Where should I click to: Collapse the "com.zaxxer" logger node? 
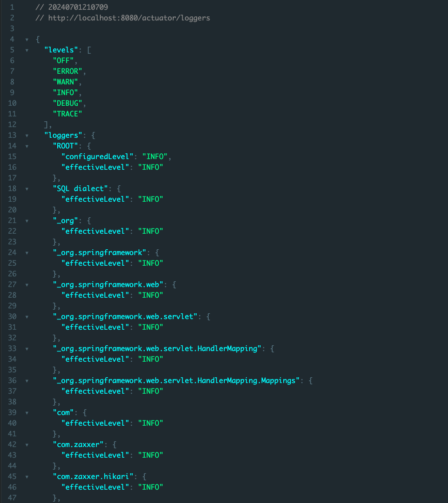point(27,445)
